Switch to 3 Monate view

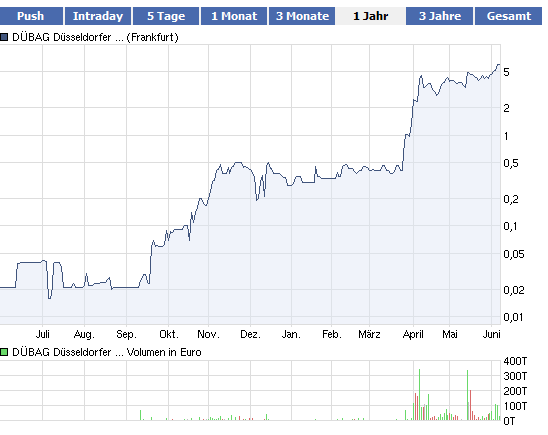[x=302, y=16]
